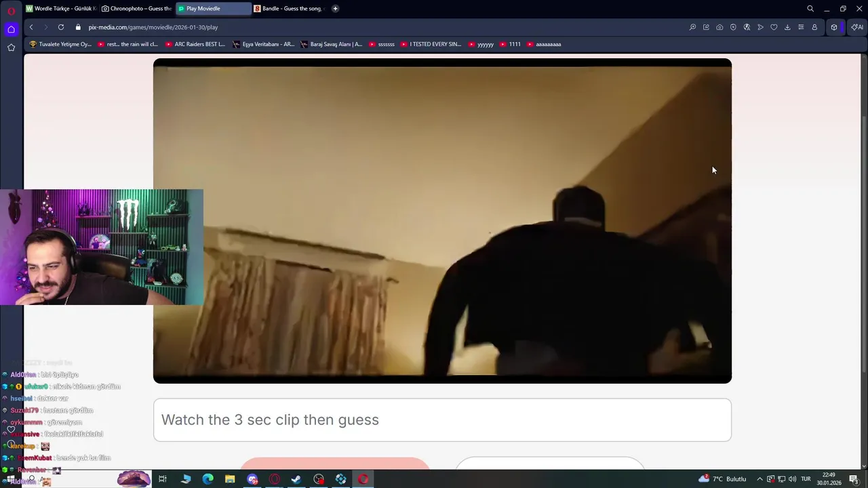The image size is (868, 488).
Task: Add page to bookmarks heart icon
Action: pos(774,27)
